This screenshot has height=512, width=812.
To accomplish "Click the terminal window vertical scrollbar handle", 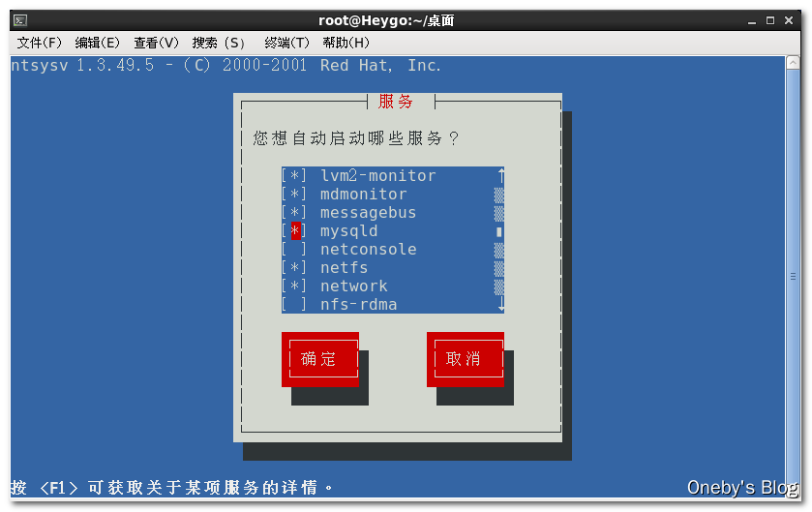I will click(793, 277).
